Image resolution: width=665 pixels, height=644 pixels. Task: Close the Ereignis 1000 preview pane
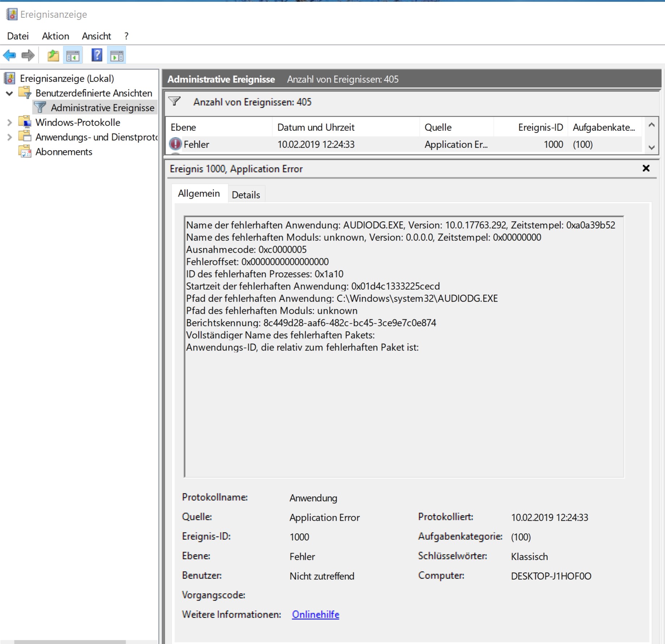point(646,168)
